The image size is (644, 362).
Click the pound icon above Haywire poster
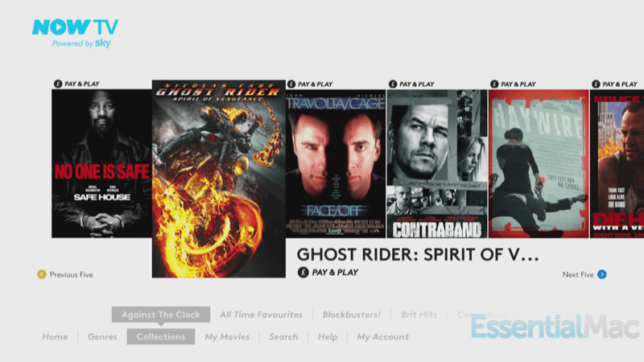tap(494, 84)
